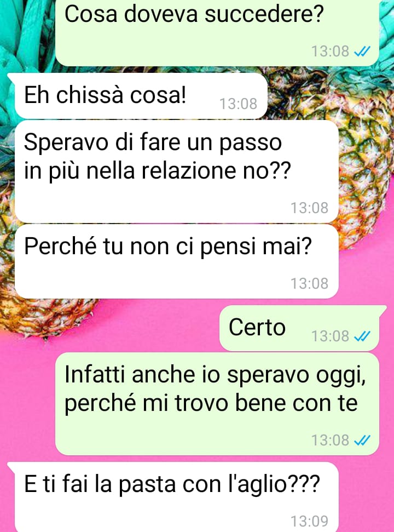Tap the 13:08 timestamp under 'nella relazione no??'
The image size is (394, 532).
pos(310,208)
